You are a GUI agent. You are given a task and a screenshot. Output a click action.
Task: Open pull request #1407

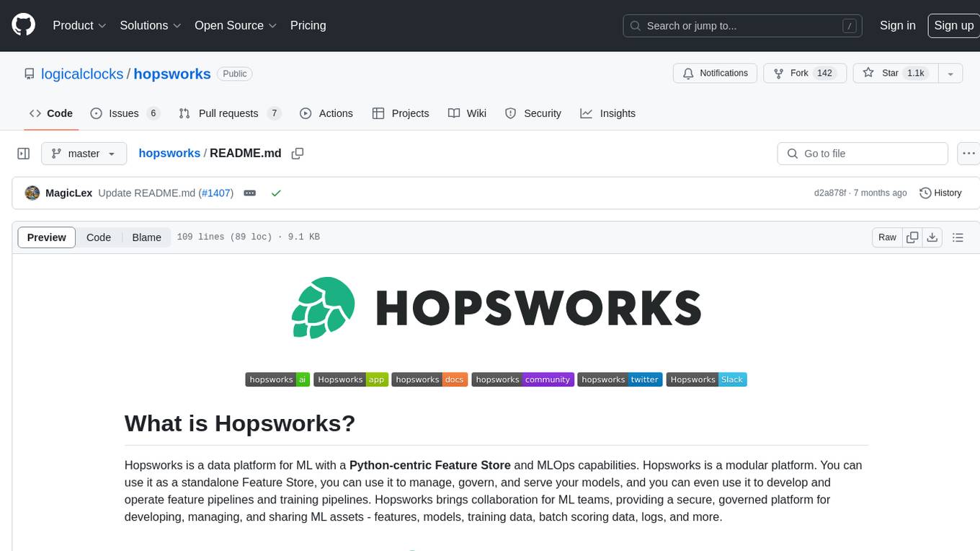216,193
